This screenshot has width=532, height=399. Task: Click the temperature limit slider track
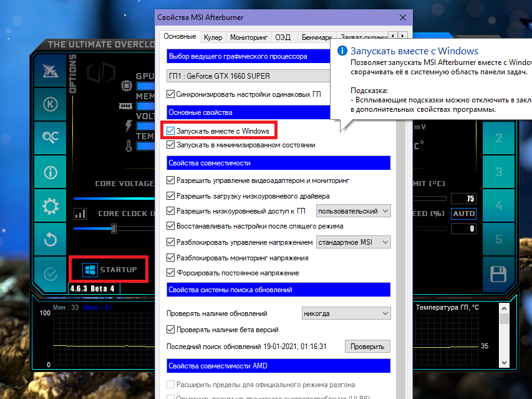(x=430, y=199)
